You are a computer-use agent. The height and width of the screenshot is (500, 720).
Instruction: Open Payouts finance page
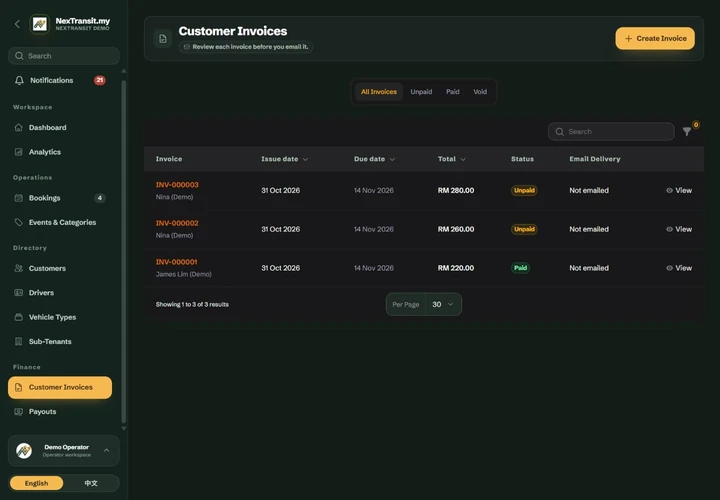[60, 412]
